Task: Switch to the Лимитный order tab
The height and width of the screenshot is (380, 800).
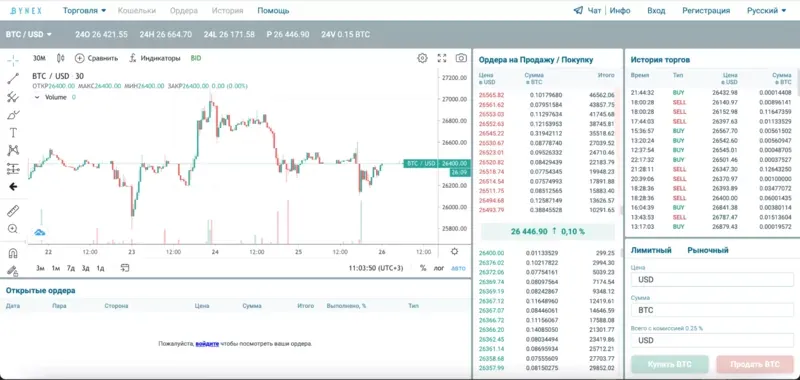Action: (x=651, y=250)
